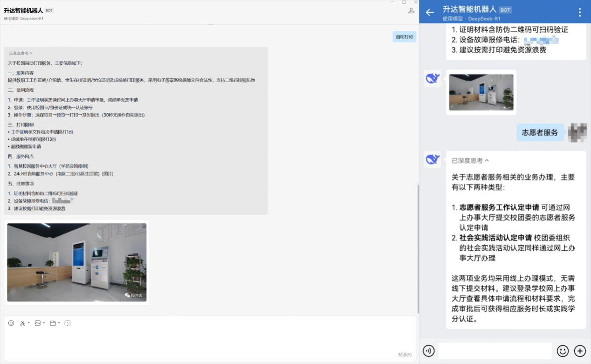Open the large kiosk photo in desktop chat
The height and width of the screenshot is (364, 591).
click(76, 262)
